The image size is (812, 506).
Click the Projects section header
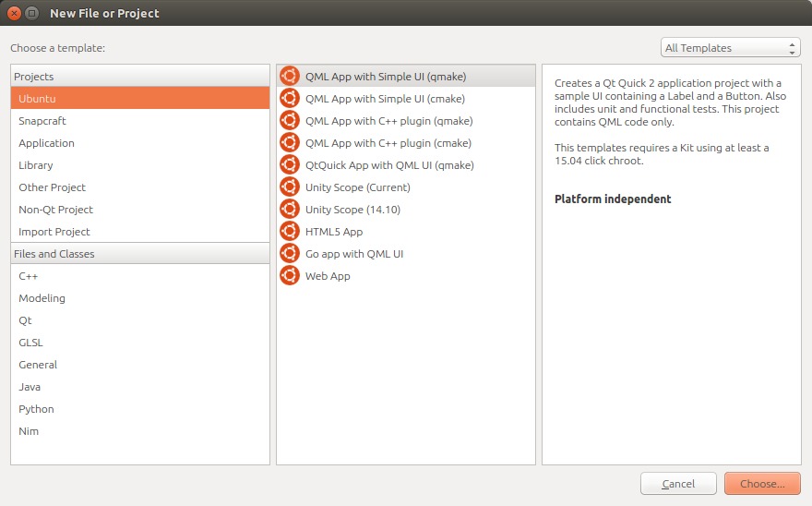[140, 77]
